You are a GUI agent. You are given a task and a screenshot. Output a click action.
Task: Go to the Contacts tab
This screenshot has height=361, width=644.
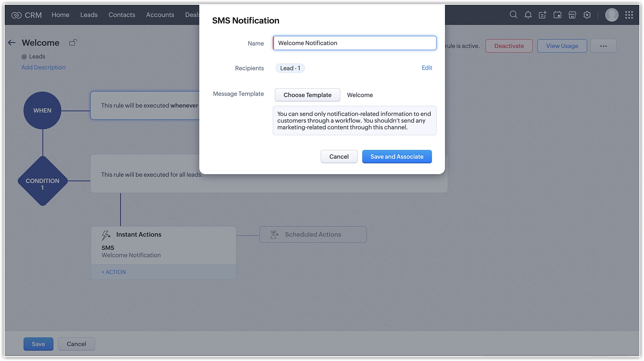coord(122,15)
